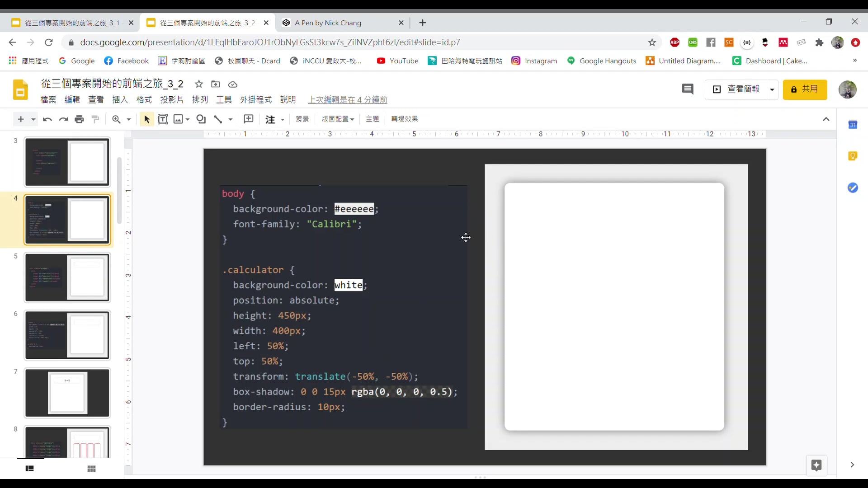Open comment history speech bubble icon
Image resolution: width=868 pixels, height=488 pixels.
(687, 89)
